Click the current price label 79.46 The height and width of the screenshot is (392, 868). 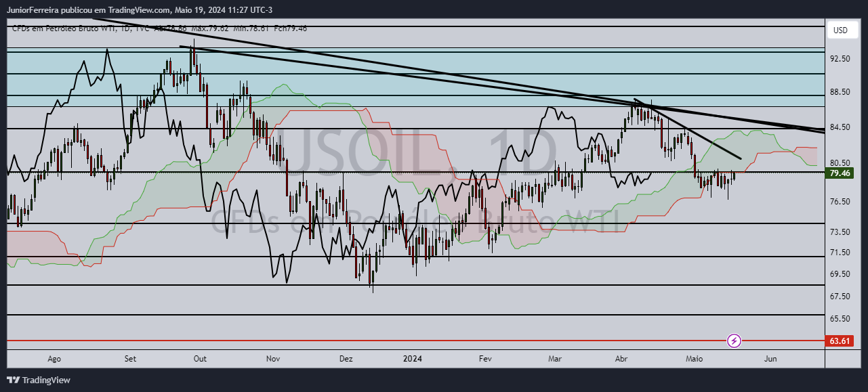(x=840, y=173)
